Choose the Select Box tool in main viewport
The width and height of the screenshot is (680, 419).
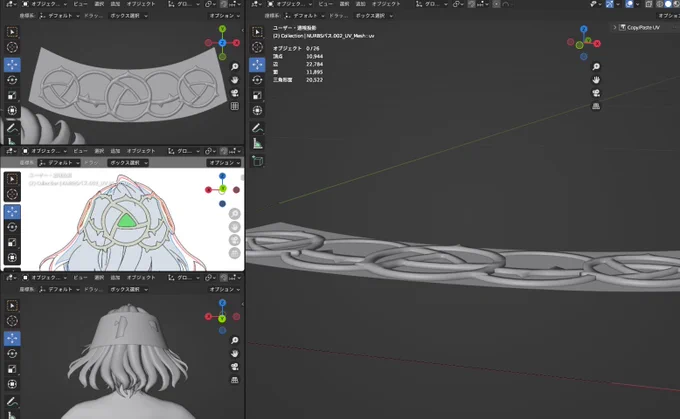click(x=257, y=32)
